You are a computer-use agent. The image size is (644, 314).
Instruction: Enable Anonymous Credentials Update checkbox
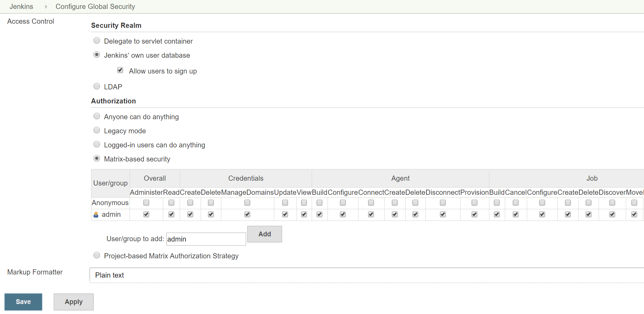[285, 203]
